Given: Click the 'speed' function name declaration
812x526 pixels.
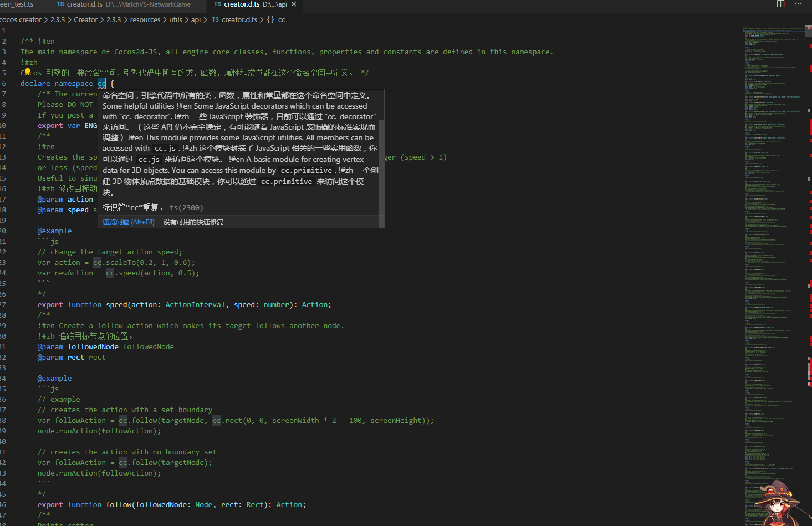Looking at the screenshot, I should (116, 304).
